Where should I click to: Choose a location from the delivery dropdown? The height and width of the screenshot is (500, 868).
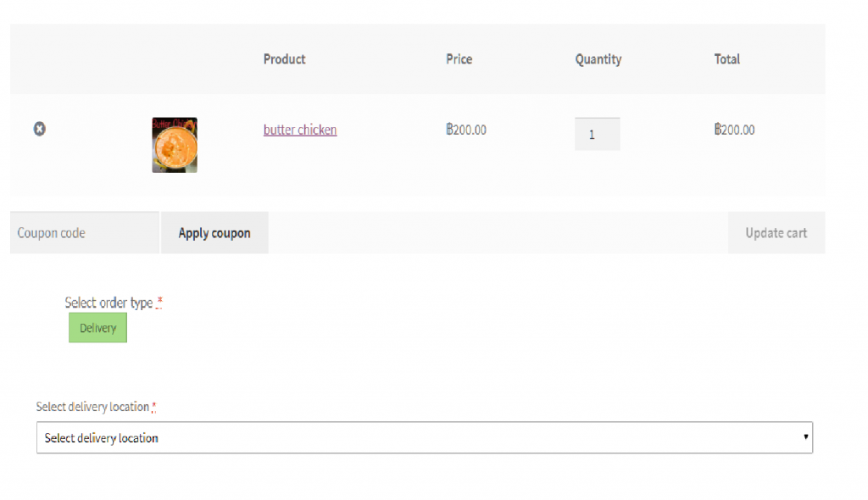(424, 437)
